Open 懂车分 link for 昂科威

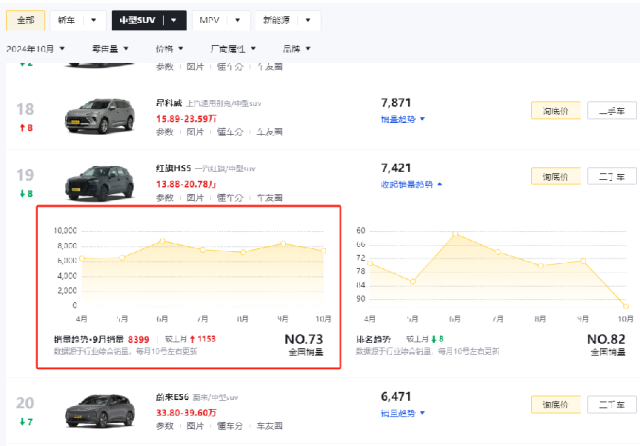click(230, 132)
